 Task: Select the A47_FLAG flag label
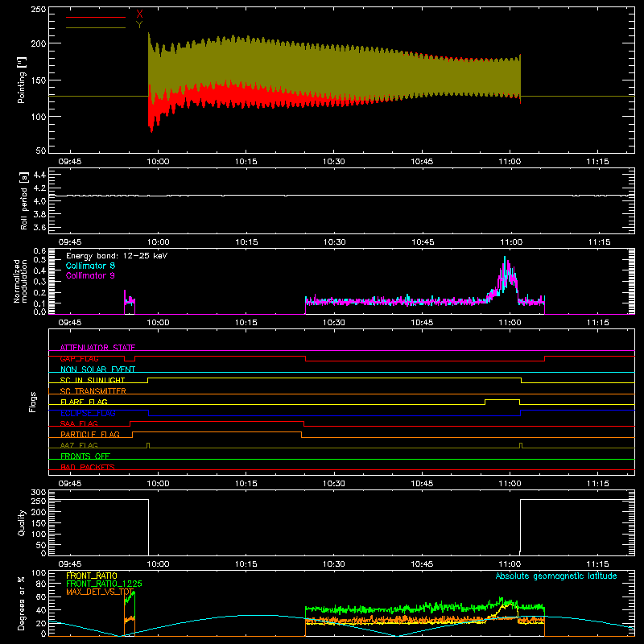click(x=79, y=445)
